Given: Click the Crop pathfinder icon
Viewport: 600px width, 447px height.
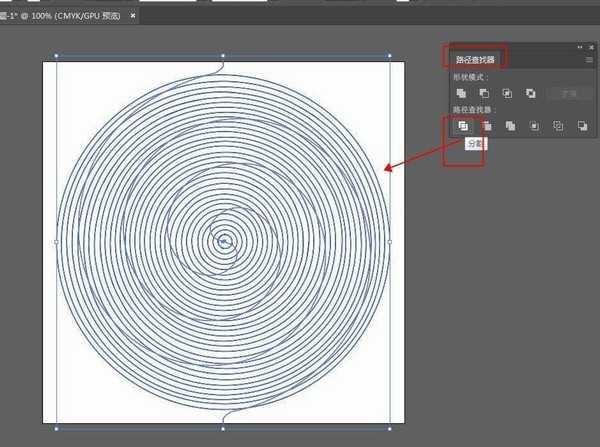Looking at the screenshot, I should [x=534, y=126].
